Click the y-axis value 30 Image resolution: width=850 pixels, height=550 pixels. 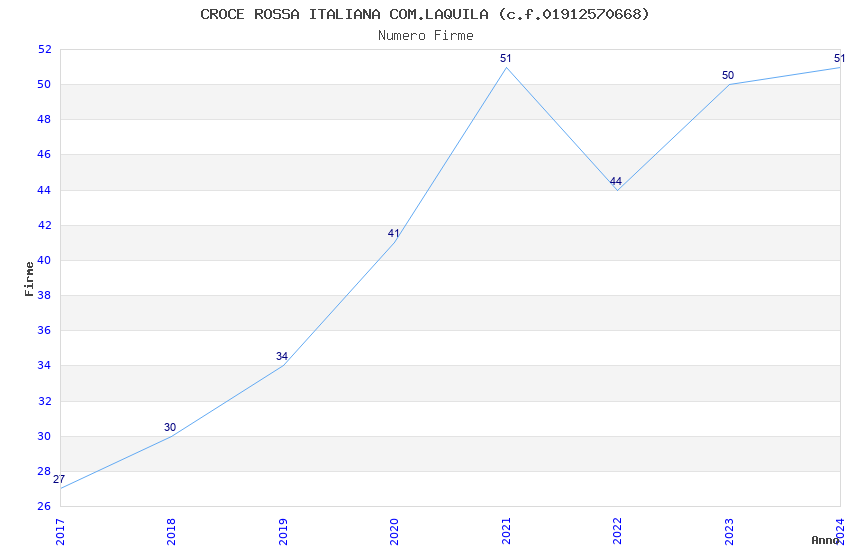tap(44, 437)
